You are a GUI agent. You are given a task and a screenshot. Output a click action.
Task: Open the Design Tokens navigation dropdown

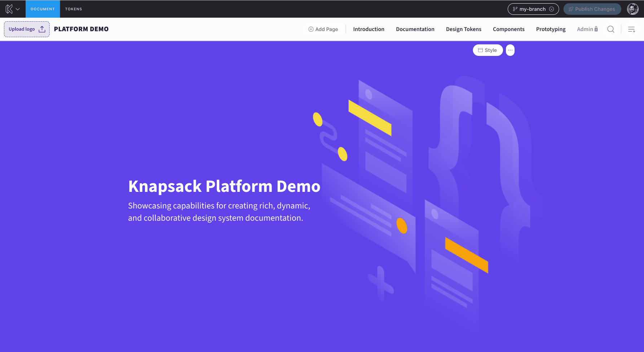pos(463,29)
